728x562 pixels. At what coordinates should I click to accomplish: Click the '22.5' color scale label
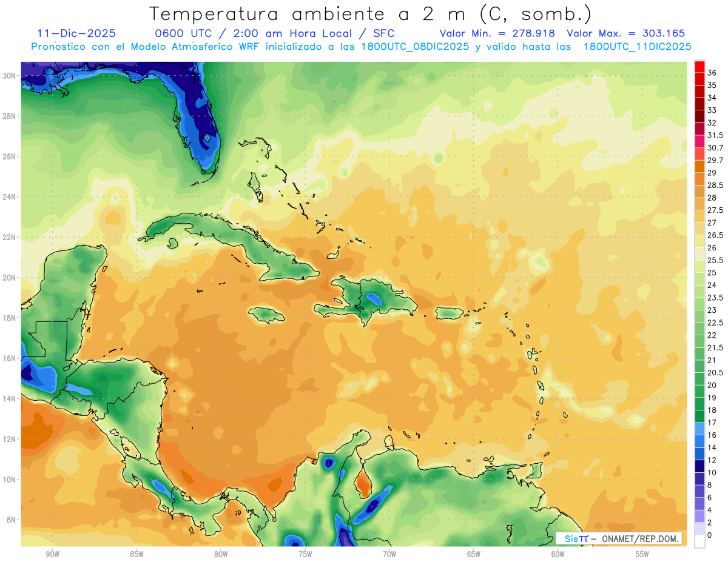coord(715,323)
